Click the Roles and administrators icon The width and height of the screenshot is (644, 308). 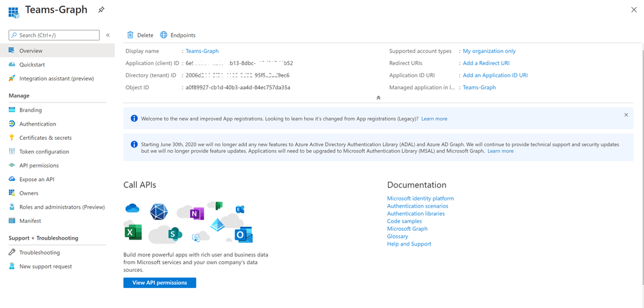click(x=12, y=207)
